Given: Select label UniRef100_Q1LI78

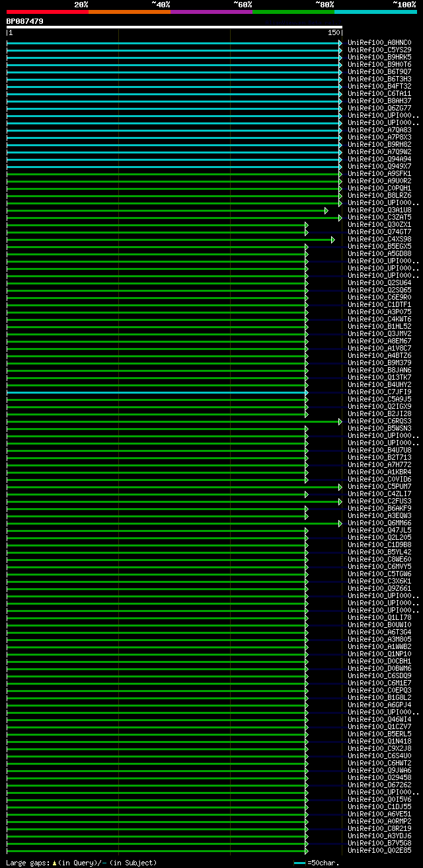Looking at the screenshot, I should [x=379, y=617].
